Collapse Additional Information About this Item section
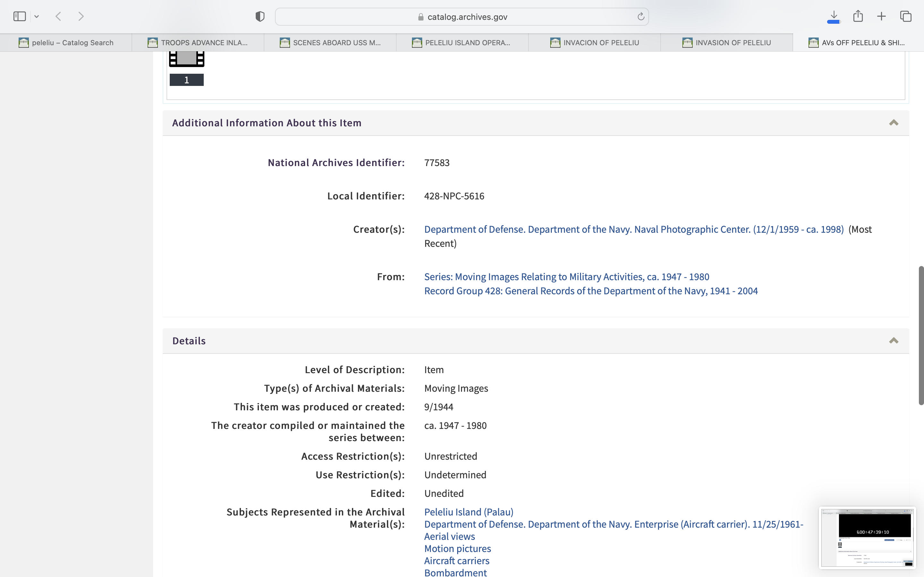Screen dimensions: 924x577 (x=894, y=123)
